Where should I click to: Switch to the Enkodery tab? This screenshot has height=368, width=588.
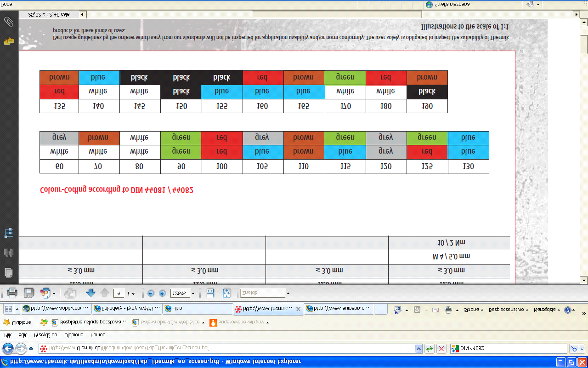click(x=126, y=309)
